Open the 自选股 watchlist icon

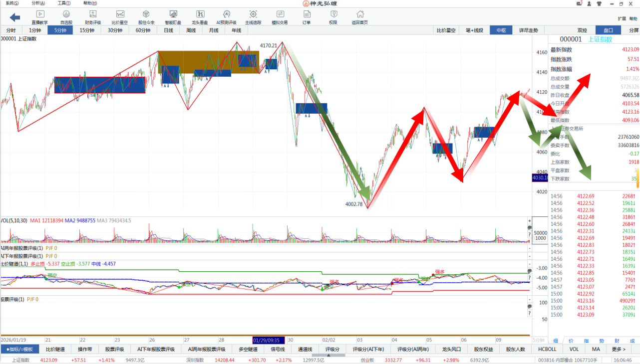(x=66, y=17)
